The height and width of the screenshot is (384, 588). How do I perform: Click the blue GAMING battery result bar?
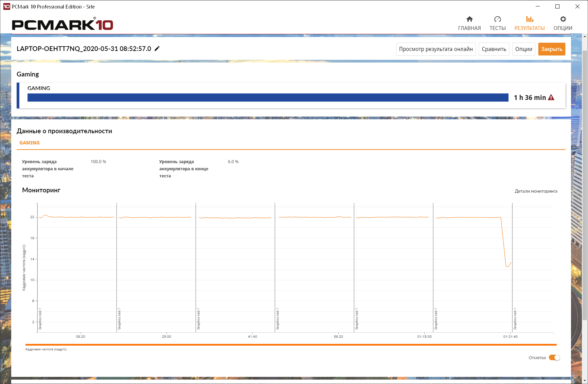pyautogui.click(x=268, y=98)
